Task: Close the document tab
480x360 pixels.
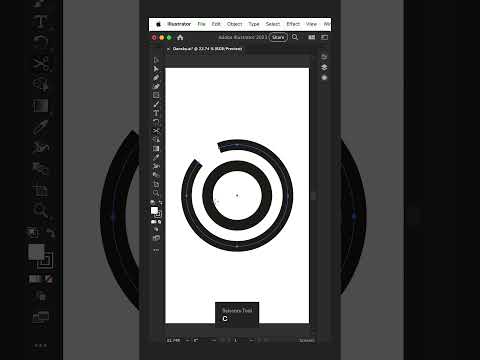Action: [x=168, y=49]
